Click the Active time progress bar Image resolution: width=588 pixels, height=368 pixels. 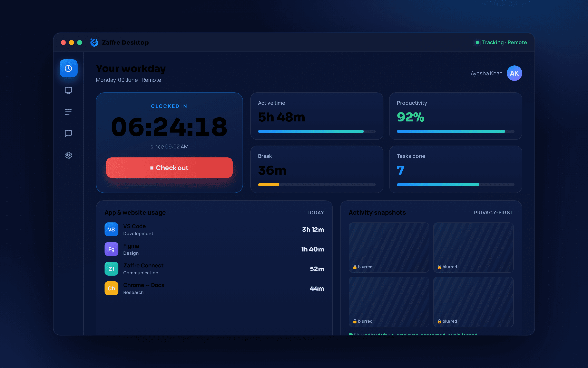(317, 131)
